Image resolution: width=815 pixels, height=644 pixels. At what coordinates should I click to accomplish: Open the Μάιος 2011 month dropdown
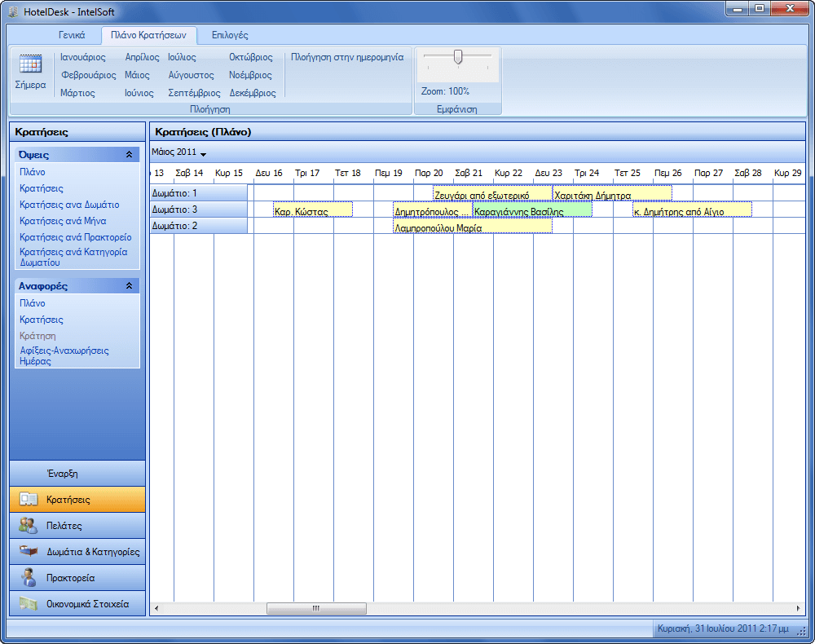[203, 153]
